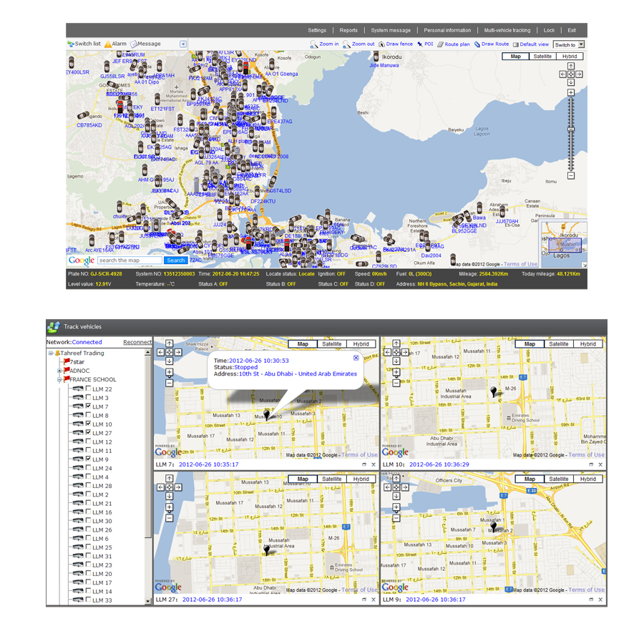This screenshot has width=644, height=644.
Task: Open Settings in top menu bar
Action: pyautogui.click(x=317, y=30)
